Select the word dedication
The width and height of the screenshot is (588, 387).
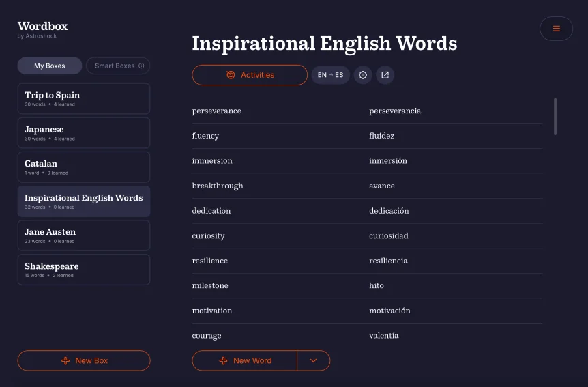(211, 211)
